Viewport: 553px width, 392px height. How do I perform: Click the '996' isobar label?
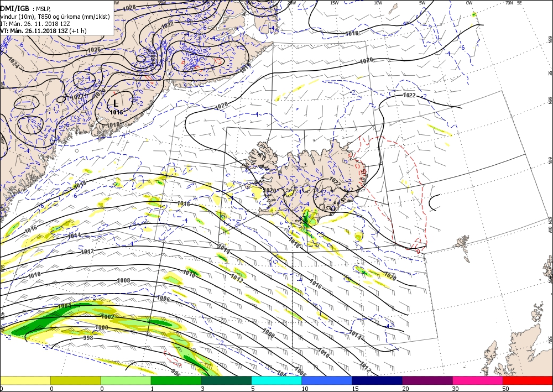pos(176,372)
